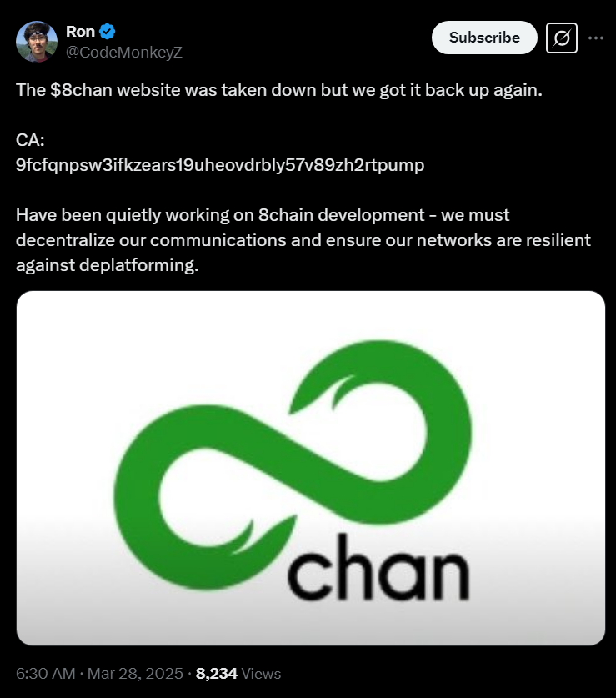Open the $8chan cashtag link

click(81, 90)
